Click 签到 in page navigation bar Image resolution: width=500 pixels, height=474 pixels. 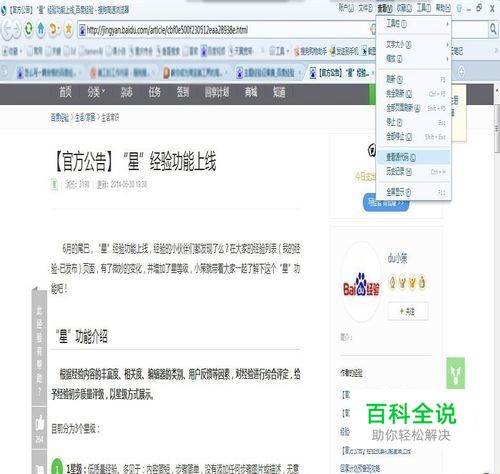[183, 92]
